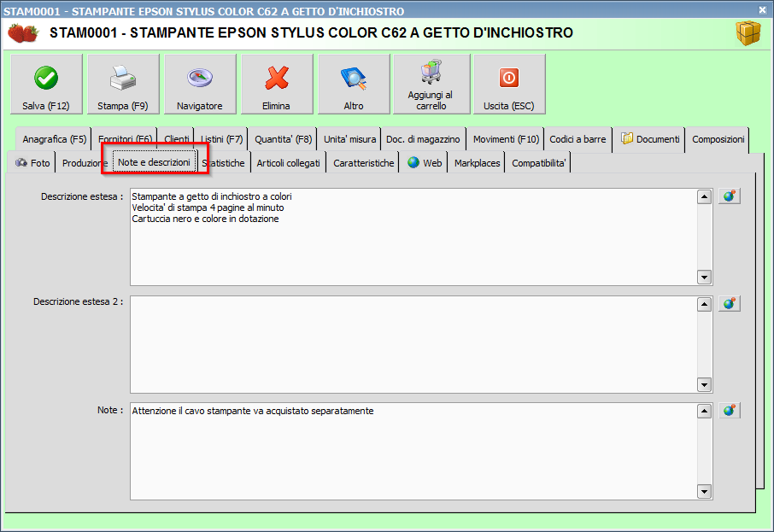
Task: Open the Quantita' (F8) tab
Action: [x=283, y=140]
